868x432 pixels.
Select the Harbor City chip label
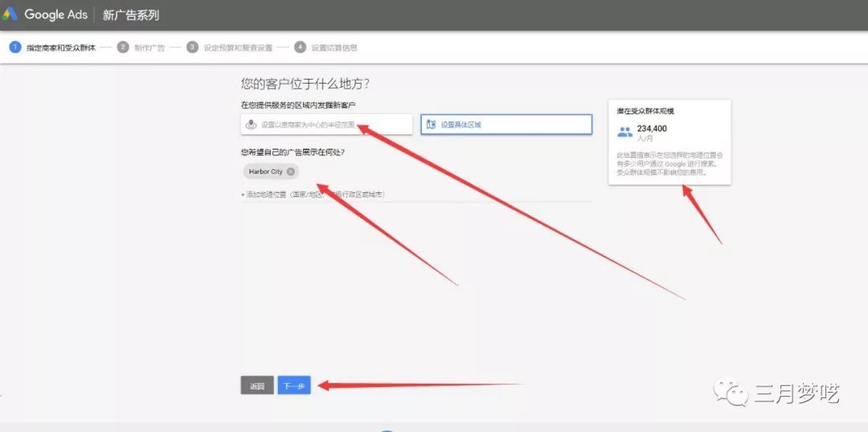pyautogui.click(x=266, y=171)
